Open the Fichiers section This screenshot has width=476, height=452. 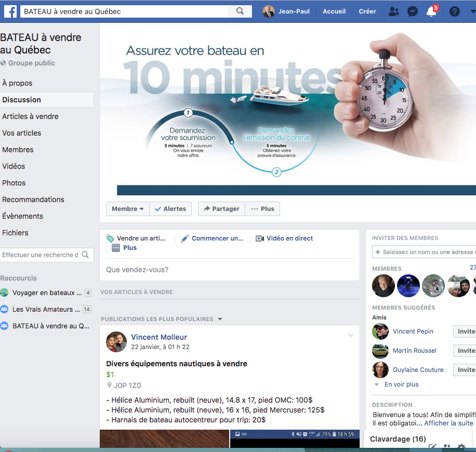click(15, 233)
